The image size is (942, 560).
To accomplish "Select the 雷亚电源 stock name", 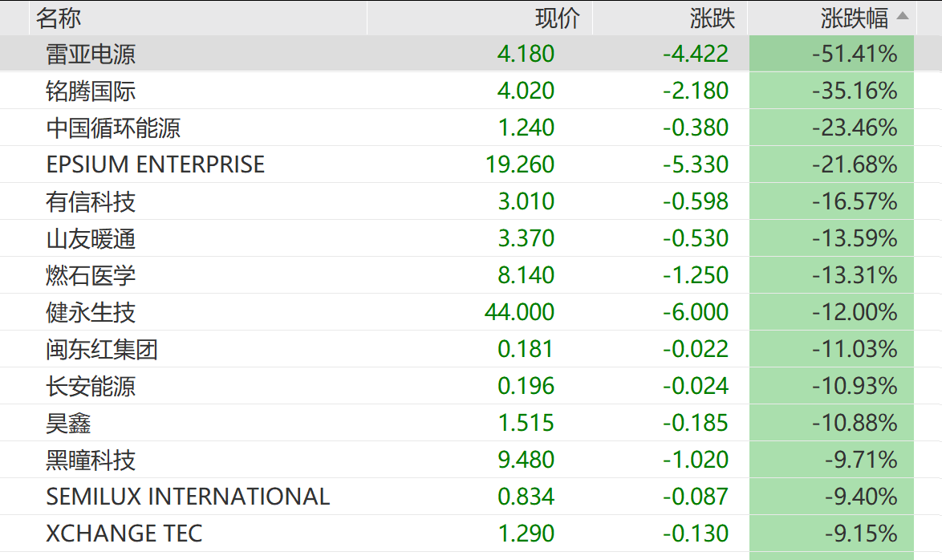I will coord(91,54).
